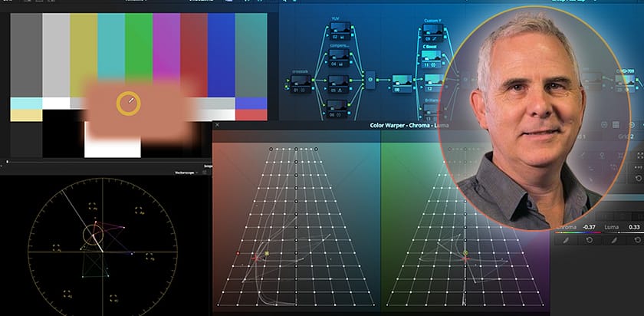Reset Luma using the reset icon below it
The width and height of the screenshot is (644, 316).
(x=639, y=240)
